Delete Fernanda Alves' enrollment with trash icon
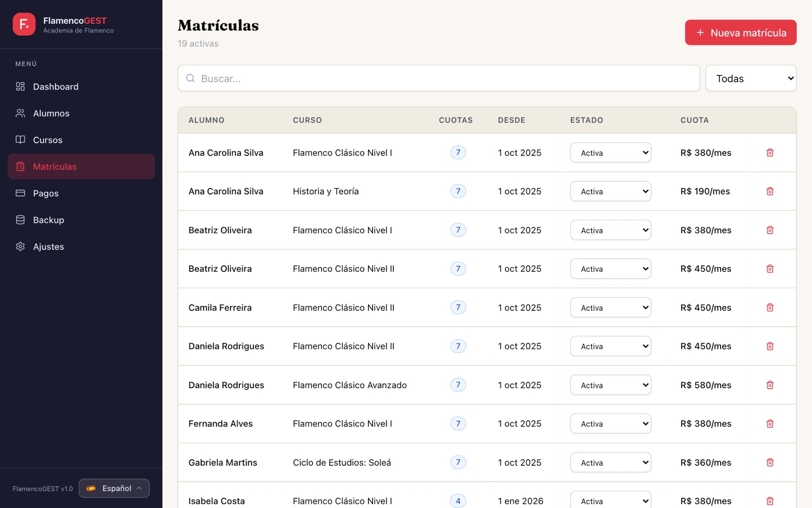The height and width of the screenshot is (508, 812). coord(770,424)
